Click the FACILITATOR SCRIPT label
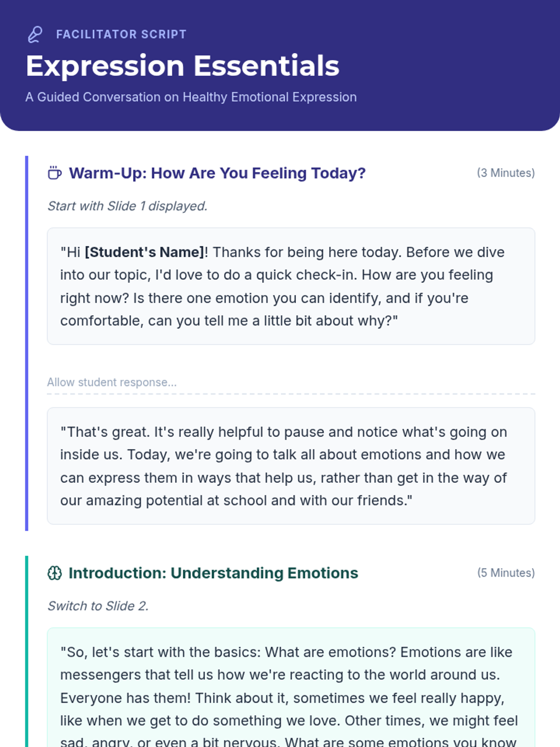This screenshot has height=747, width=560. point(121,35)
